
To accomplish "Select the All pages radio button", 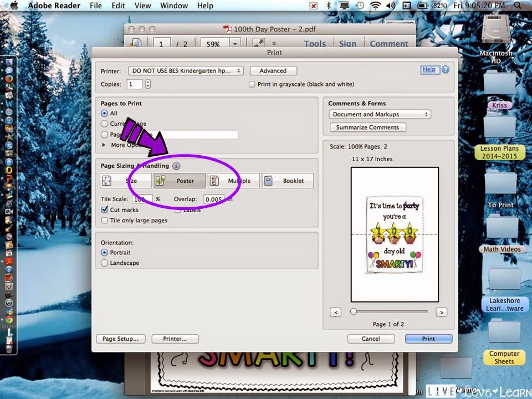I will pyautogui.click(x=105, y=113).
